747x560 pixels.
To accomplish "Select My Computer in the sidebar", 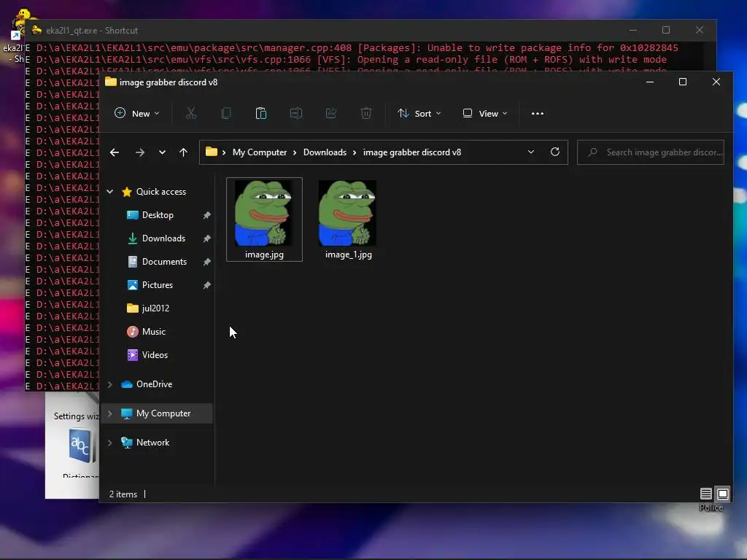I will [x=163, y=413].
